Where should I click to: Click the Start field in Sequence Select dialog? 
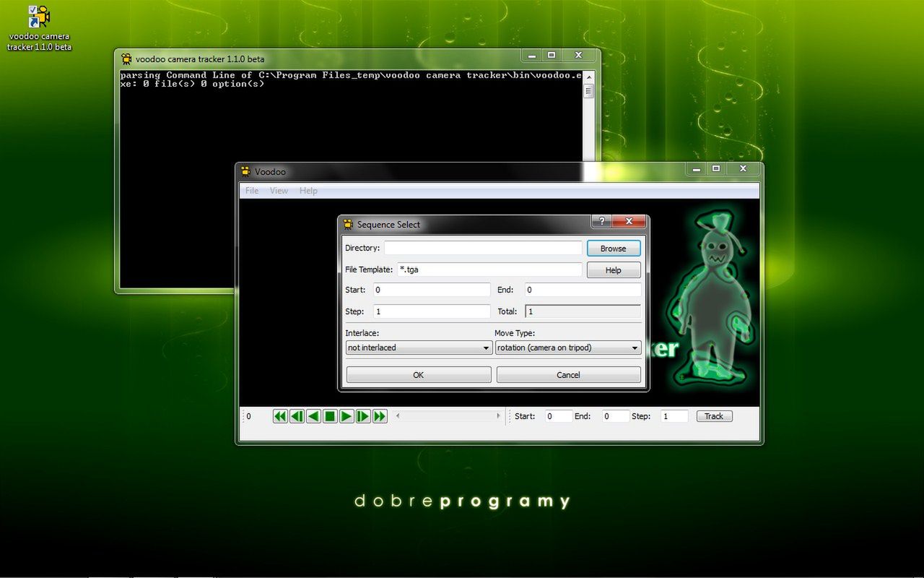[x=432, y=290]
